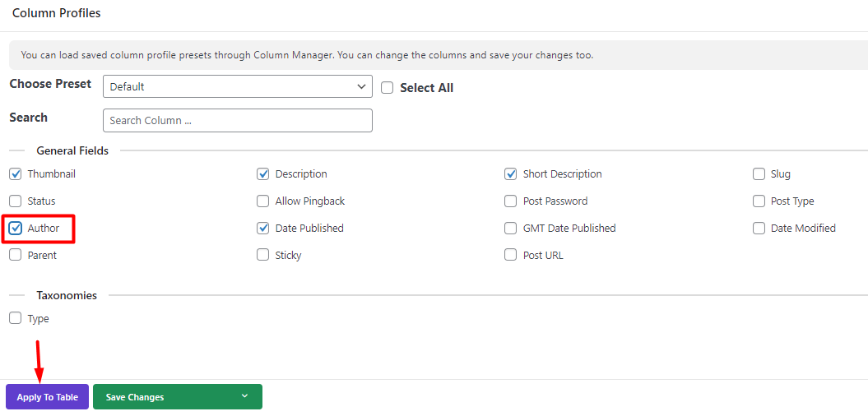Image resolution: width=868 pixels, height=416 pixels.
Task: Tick the Parent checkbox
Action: pos(16,255)
